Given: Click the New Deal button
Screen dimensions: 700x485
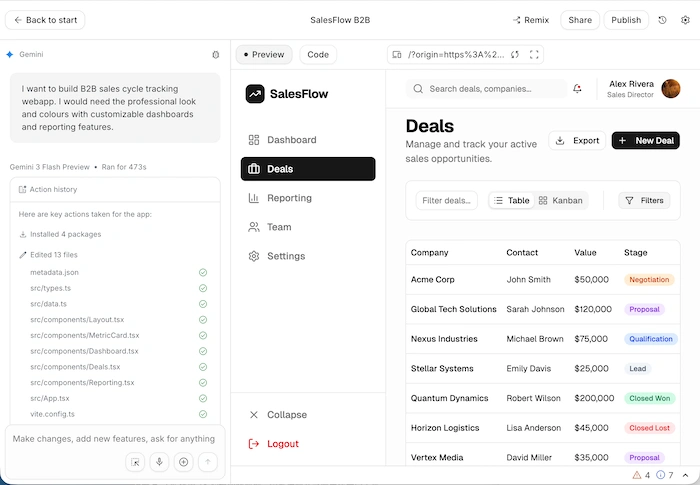Looking at the screenshot, I should (x=645, y=141).
